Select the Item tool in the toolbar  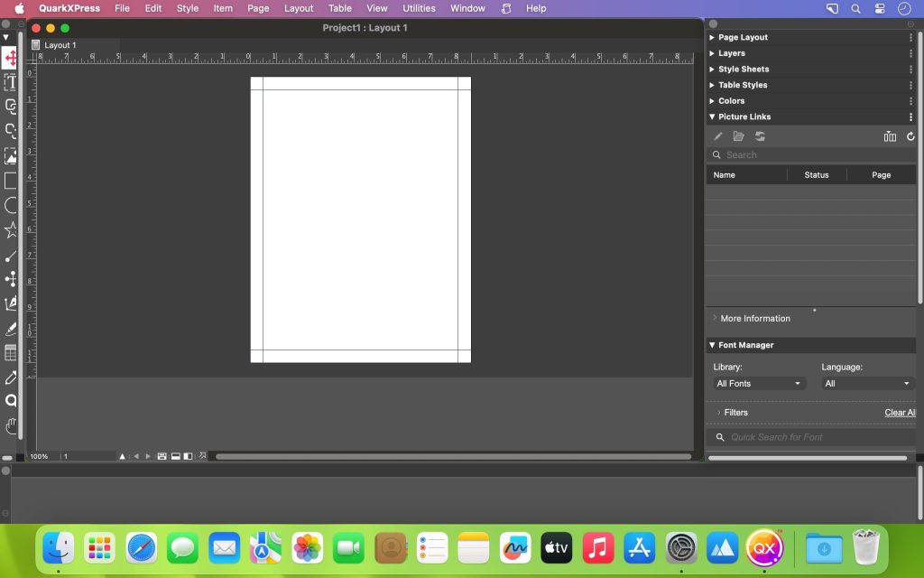(x=11, y=58)
